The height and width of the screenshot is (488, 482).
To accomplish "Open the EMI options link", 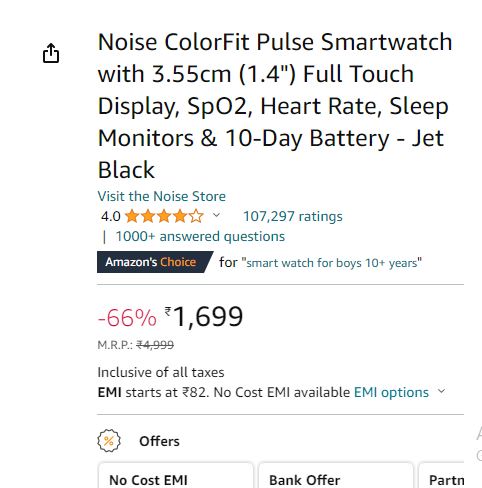I will tap(391, 392).
